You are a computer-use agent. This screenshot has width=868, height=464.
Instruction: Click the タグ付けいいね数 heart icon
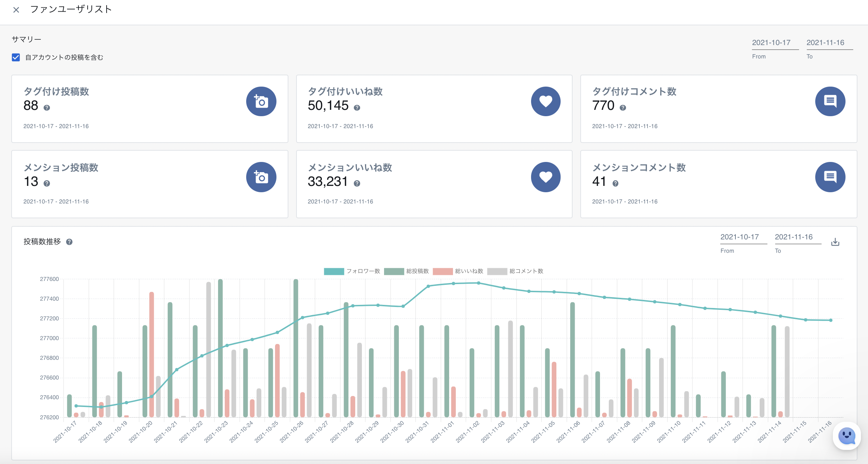pyautogui.click(x=545, y=101)
